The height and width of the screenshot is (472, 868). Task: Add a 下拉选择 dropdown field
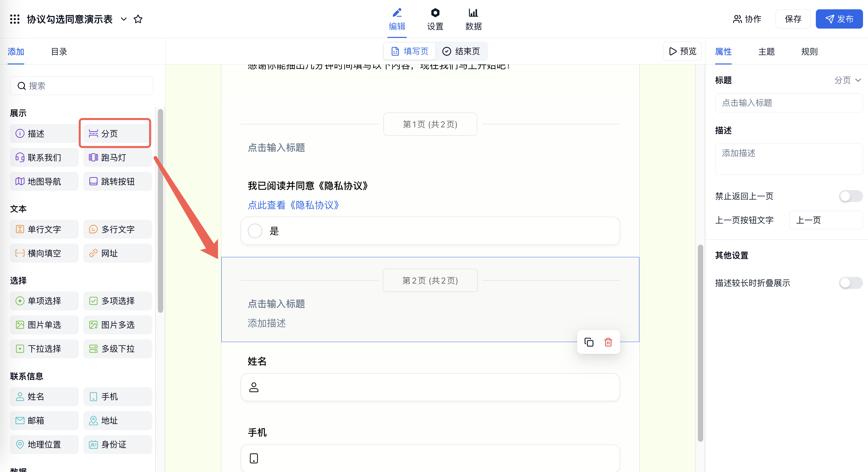44,349
